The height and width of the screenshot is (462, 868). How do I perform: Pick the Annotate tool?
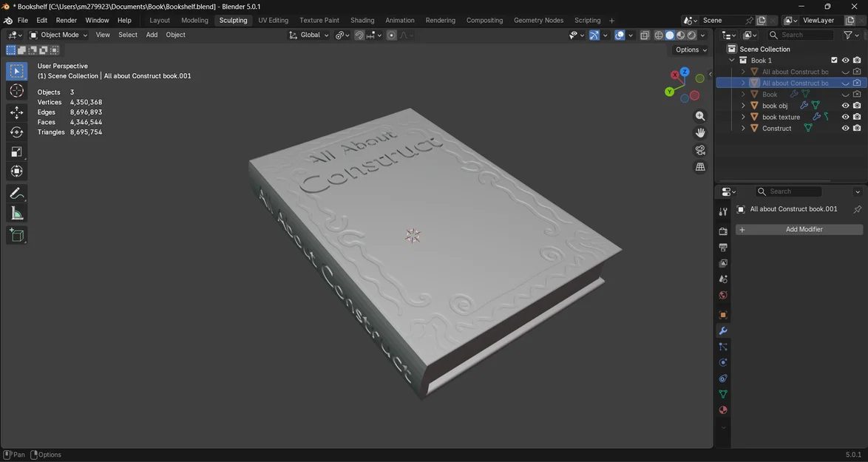(x=16, y=194)
